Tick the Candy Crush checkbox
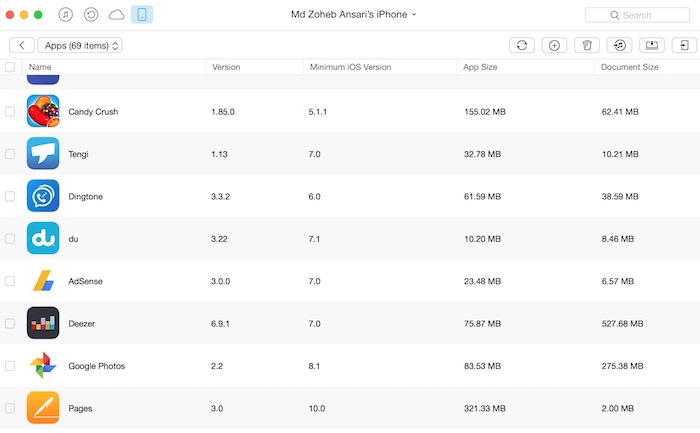 pos(10,112)
